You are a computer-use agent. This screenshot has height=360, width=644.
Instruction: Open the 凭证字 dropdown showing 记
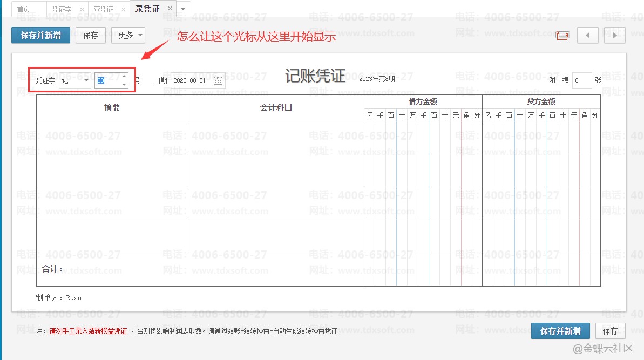[75, 80]
